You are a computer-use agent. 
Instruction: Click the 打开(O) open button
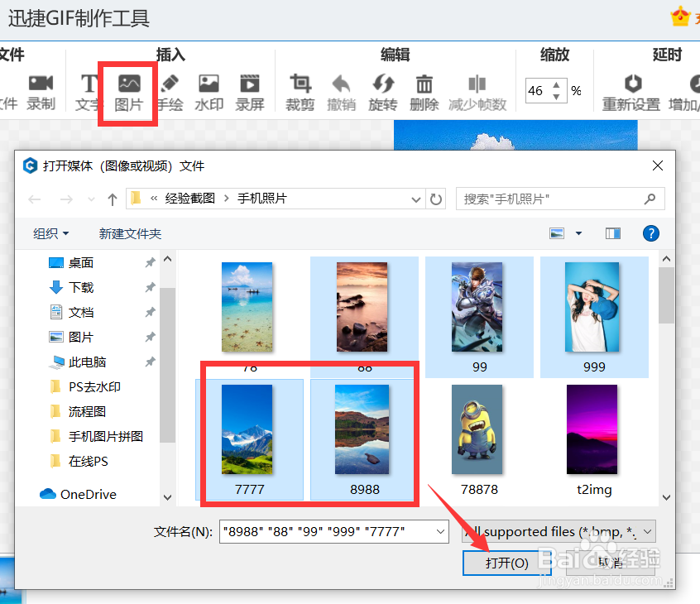click(x=507, y=563)
